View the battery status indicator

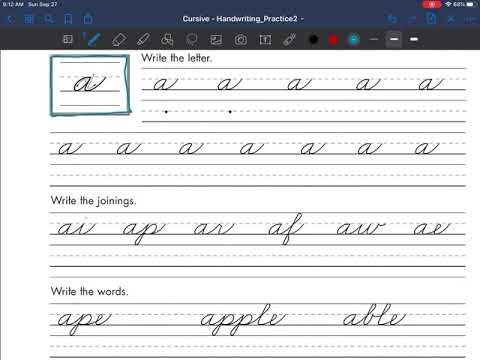click(470, 4)
